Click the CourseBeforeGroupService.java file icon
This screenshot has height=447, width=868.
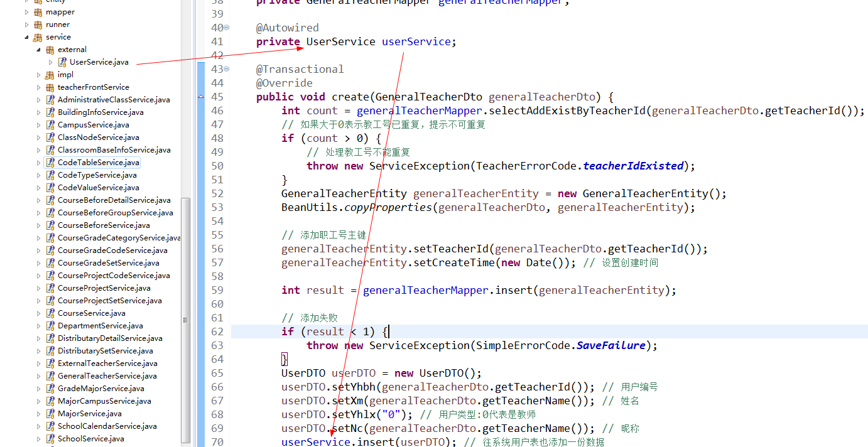tap(50, 213)
